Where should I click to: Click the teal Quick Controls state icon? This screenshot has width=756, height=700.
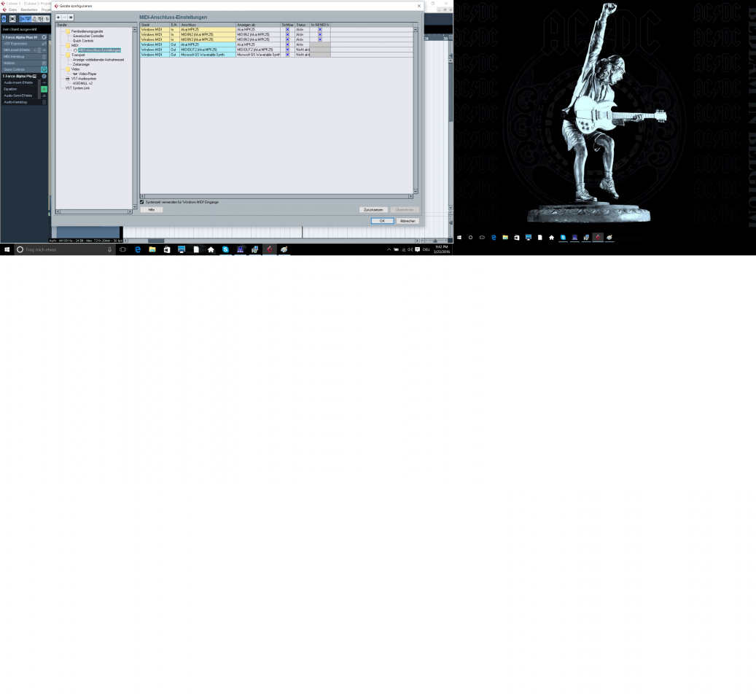44,69
